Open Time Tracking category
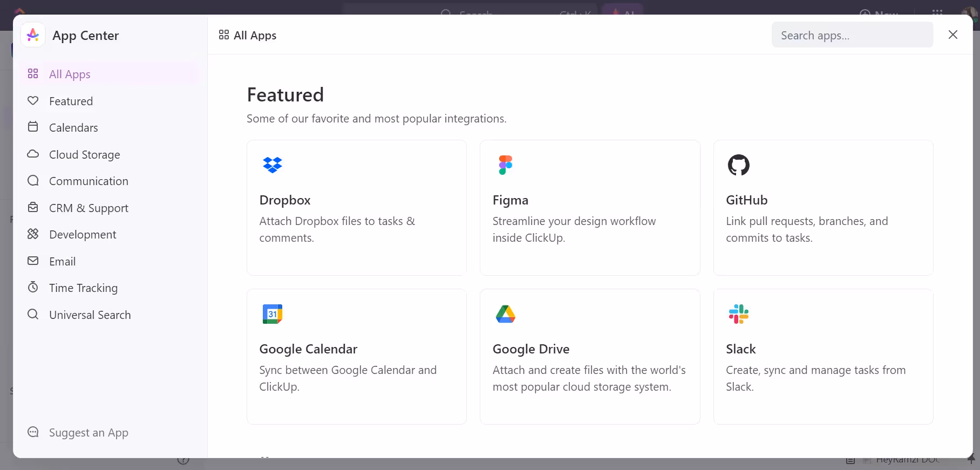The width and height of the screenshot is (980, 470). pos(83,288)
